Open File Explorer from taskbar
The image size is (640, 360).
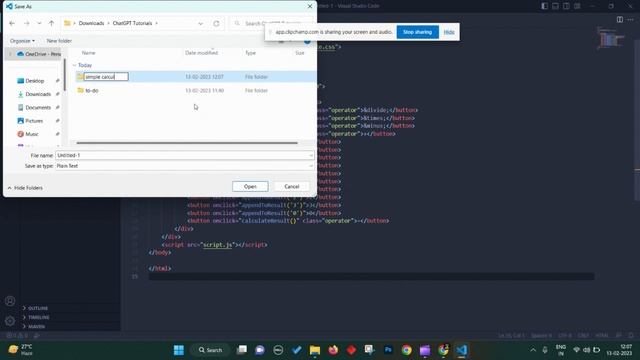click(315, 350)
